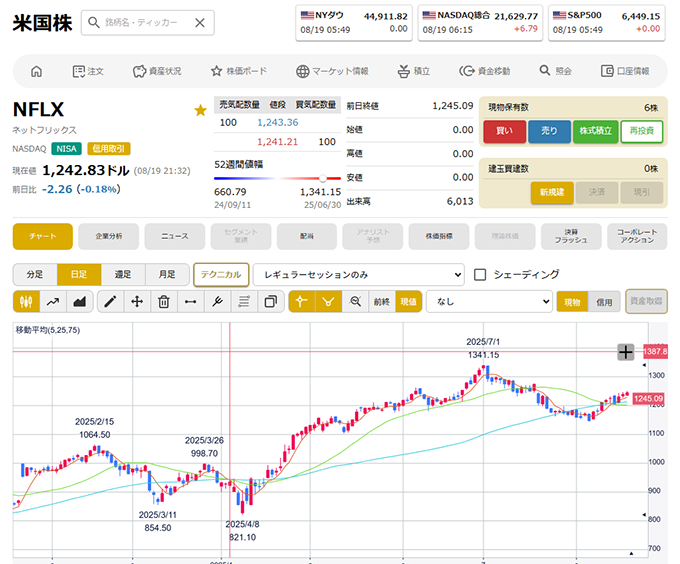Toggle to 信用 trading mode
680x564 pixels.
click(x=604, y=301)
